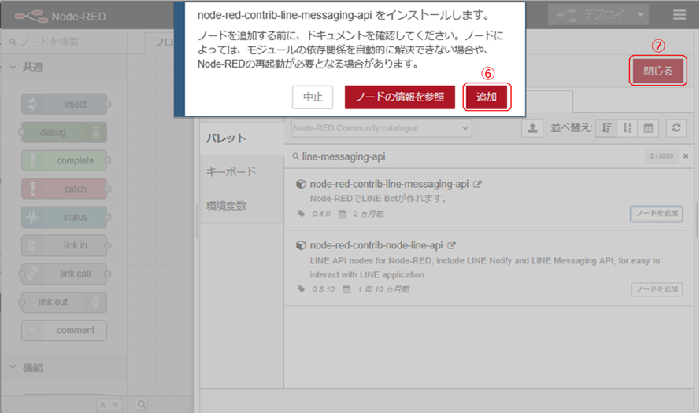Clear the line-messaging-api search with X
699x413 pixels.
[684, 157]
